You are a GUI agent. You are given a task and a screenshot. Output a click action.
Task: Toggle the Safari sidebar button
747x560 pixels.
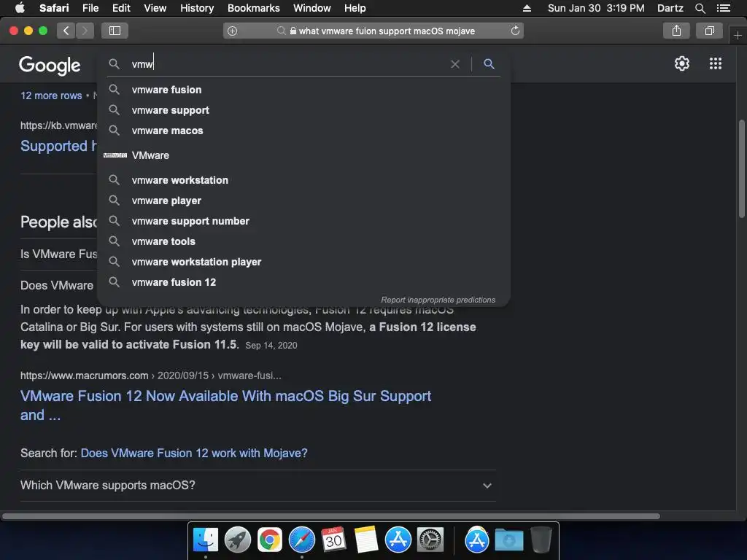pyautogui.click(x=115, y=31)
